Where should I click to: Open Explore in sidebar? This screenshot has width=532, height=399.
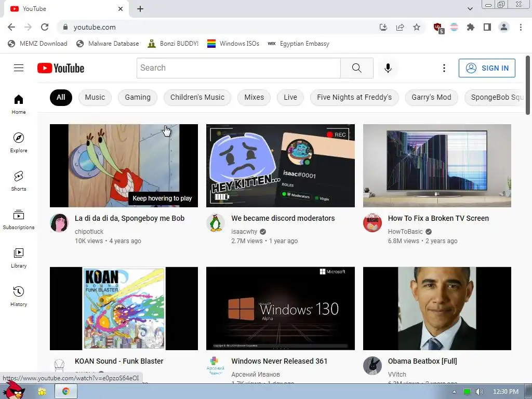click(19, 142)
